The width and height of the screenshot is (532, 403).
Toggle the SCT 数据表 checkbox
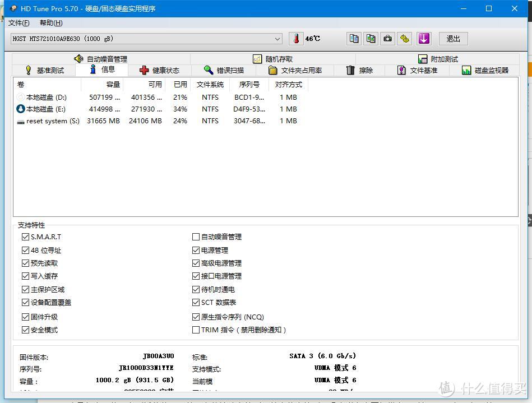[196, 302]
